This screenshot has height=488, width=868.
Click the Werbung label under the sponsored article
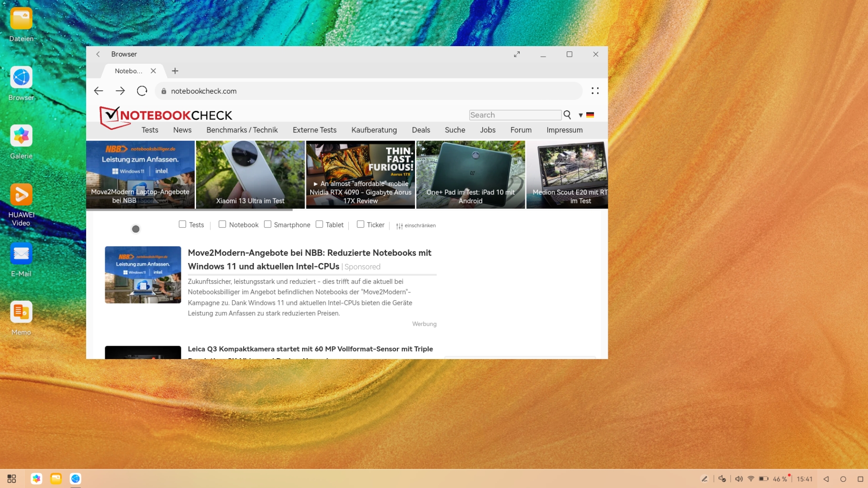point(424,324)
